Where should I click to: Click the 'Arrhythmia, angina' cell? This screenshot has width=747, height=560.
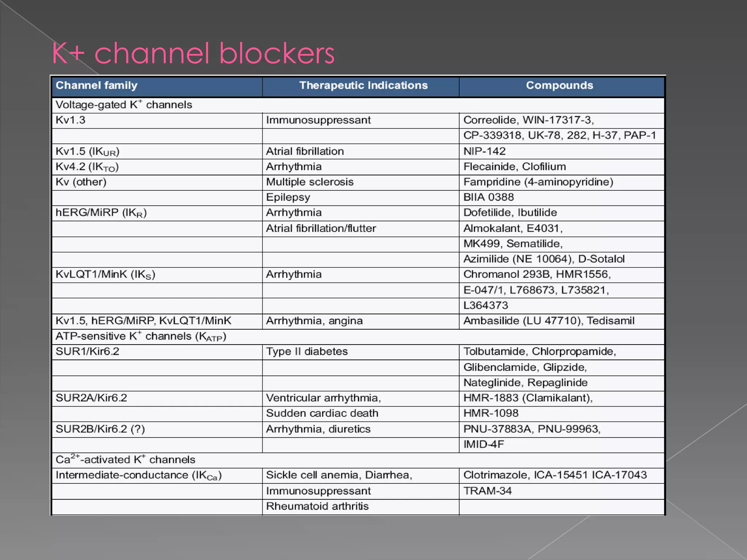point(361,321)
